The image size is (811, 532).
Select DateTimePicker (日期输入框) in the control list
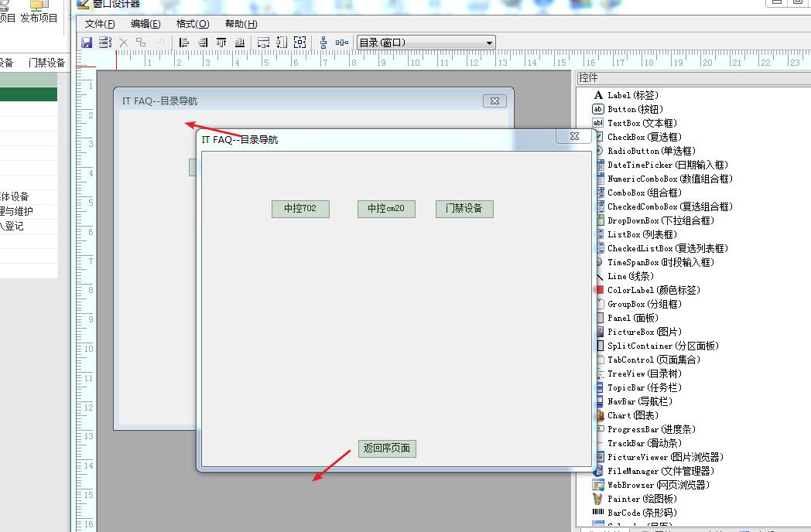tap(667, 165)
